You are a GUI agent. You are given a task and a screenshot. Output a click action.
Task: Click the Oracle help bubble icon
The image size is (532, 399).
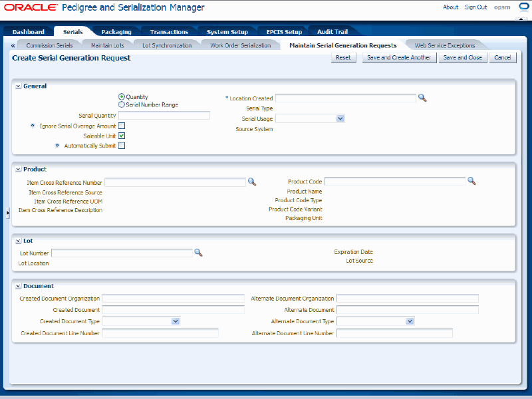523,7
